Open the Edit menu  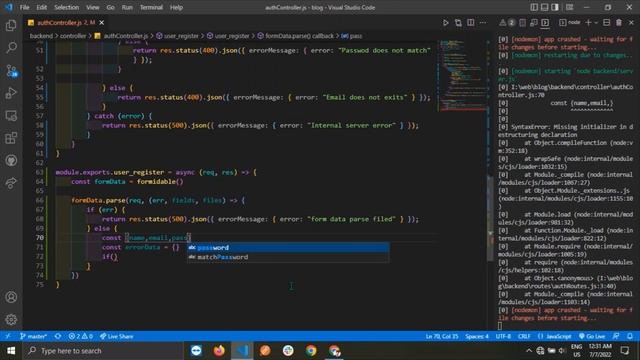tap(42, 7)
